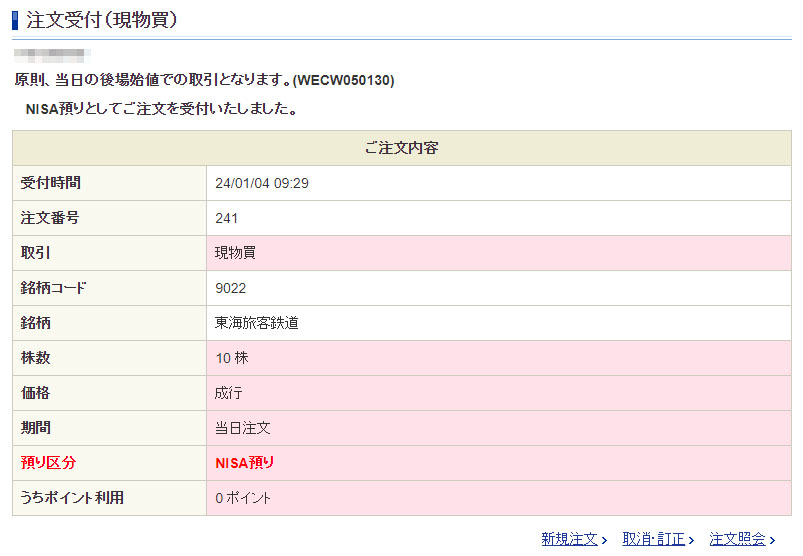Click the 当日注文 period value
The image size is (803, 556).
tap(243, 428)
